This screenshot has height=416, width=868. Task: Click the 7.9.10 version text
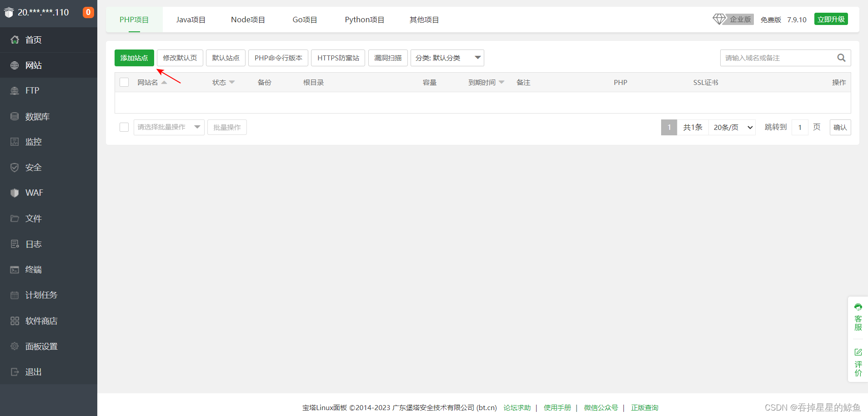click(x=797, y=20)
